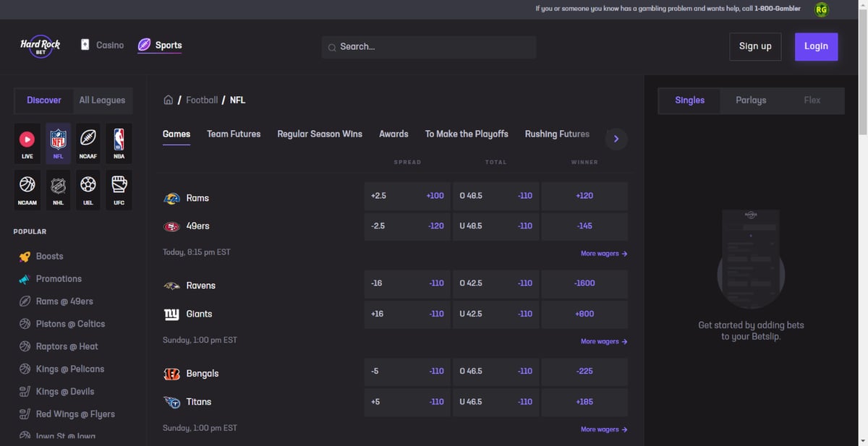This screenshot has width=868, height=446.
Task: Click Football in the breadcrumb
Action: point(202,100)
